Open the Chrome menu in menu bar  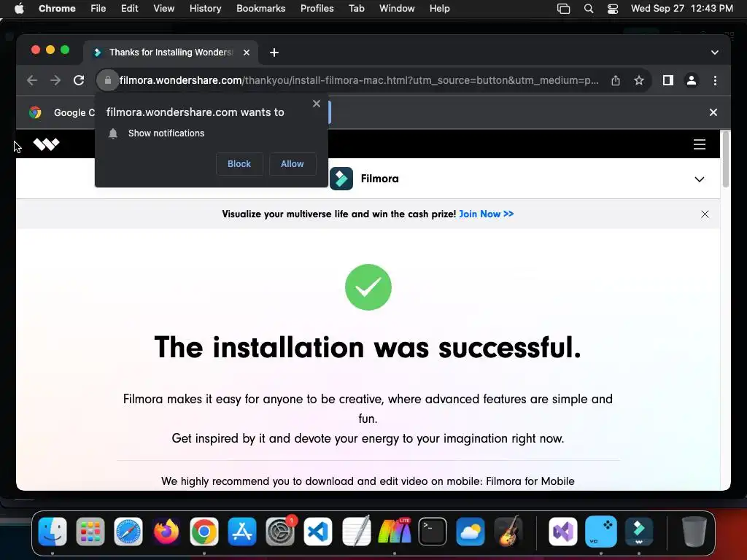(57, 9)
